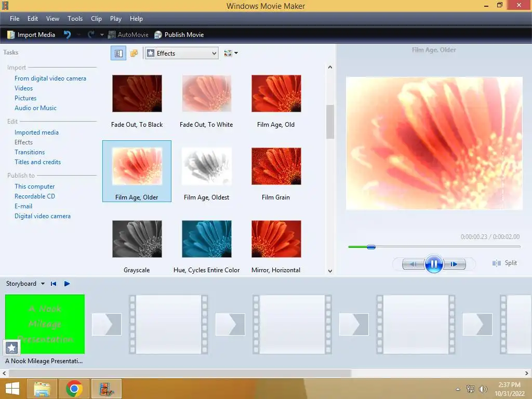Select the Grayscale effect thumbnail
The width and height of the screenshot is (532, 399).
pyautogui.click(x=137, y=239)
